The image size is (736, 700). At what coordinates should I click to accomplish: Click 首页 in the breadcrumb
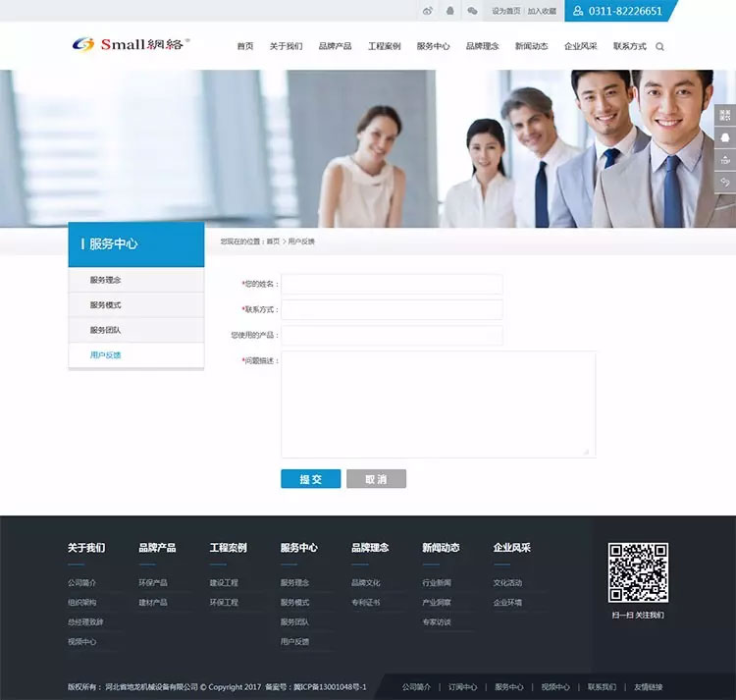tap(273, 242)
